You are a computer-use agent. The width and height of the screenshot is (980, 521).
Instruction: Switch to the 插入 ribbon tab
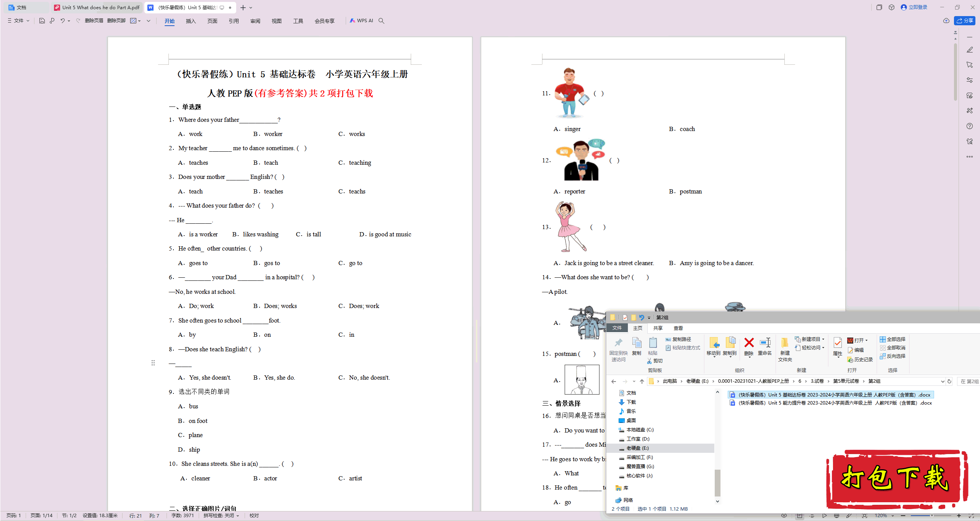point(191,21)
